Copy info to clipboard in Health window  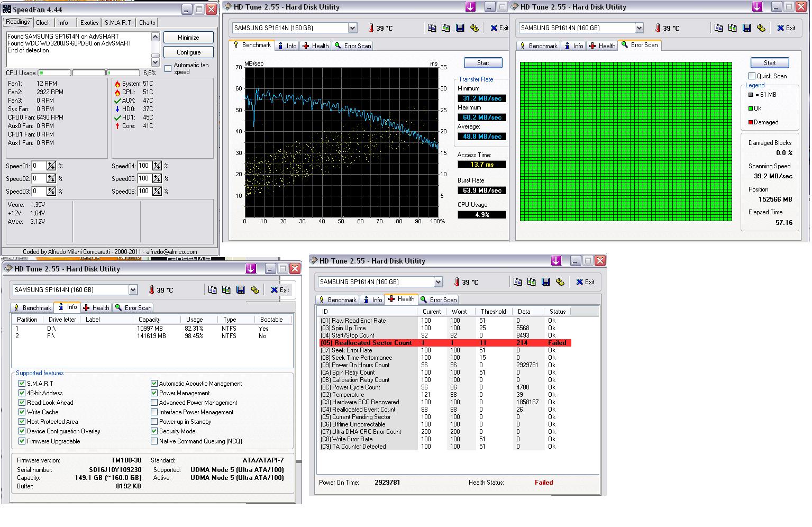[517, 282]
